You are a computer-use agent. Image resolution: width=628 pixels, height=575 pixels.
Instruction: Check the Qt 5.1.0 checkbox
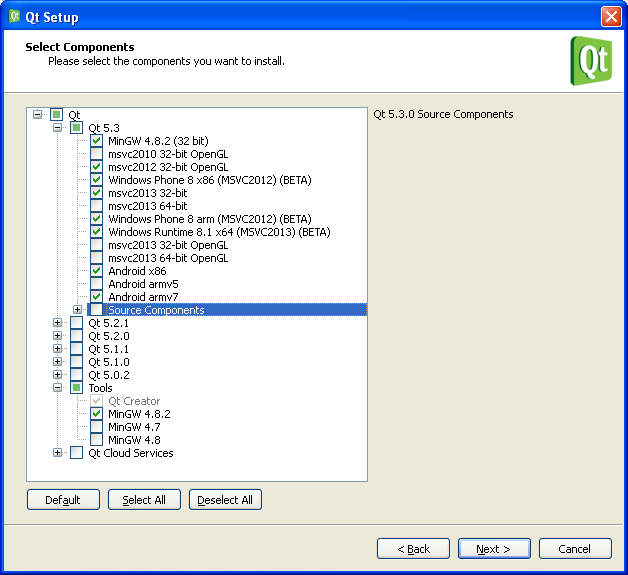click(76, 362)
